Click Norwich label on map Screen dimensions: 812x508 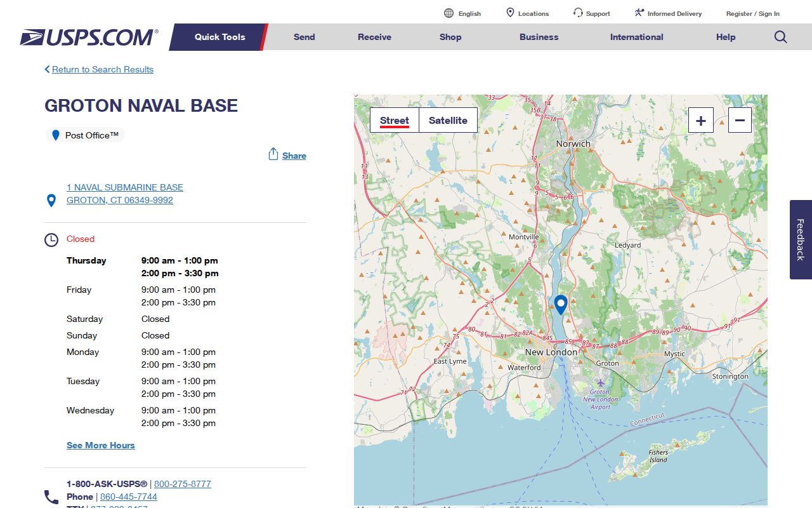point(573,144)
